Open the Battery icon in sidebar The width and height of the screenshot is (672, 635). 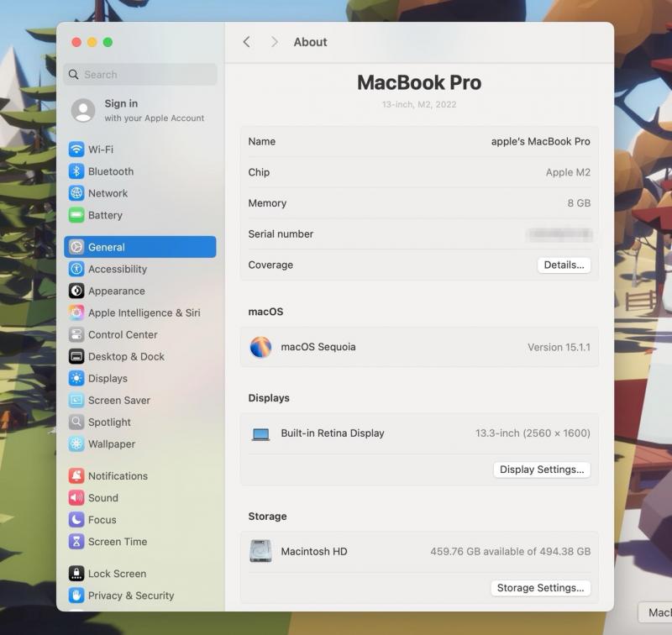[76, 215]
